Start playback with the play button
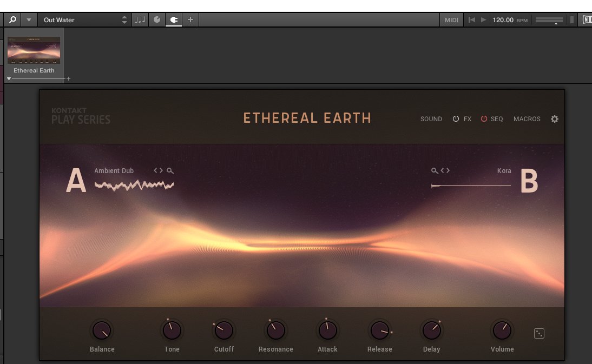This screenshot has width=592, height=364. pos(483,19)
